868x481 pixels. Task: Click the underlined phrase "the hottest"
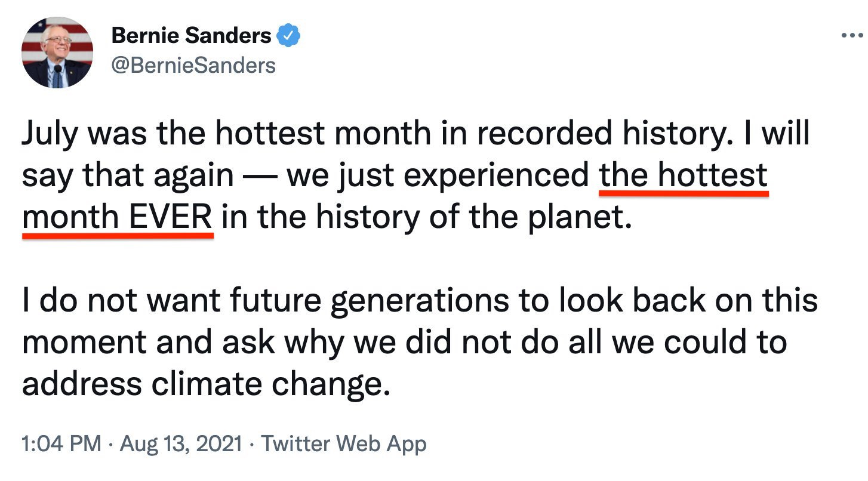pos(684,176)
